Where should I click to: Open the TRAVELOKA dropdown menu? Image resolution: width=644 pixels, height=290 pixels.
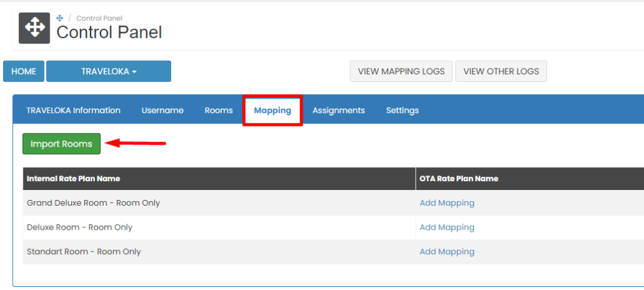click(x=108, y=72)
